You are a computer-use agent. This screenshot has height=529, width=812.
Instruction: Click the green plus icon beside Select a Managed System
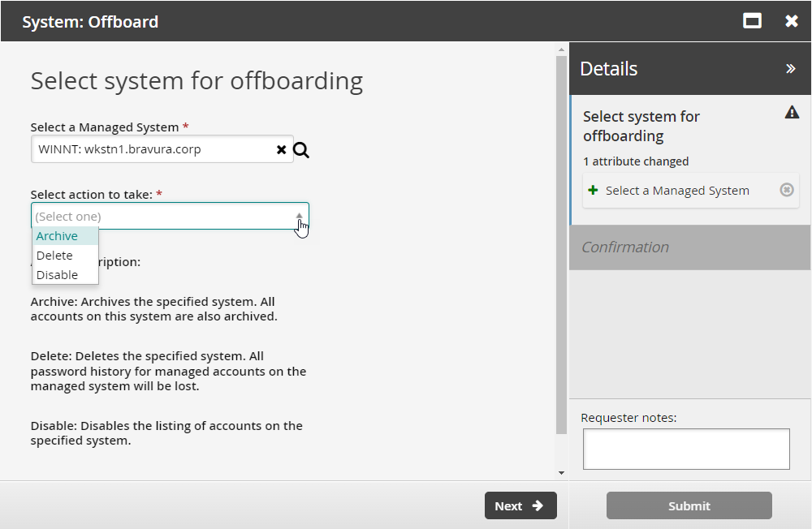593,191
